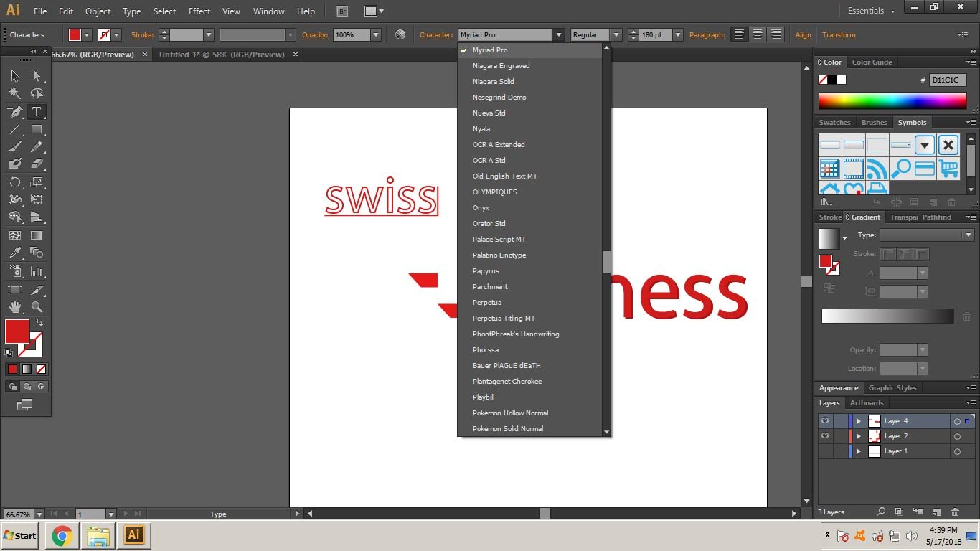This screenshot has height=551, width=980.
Task: Select the Free Transform tool
Action: [x=37, y=199]
